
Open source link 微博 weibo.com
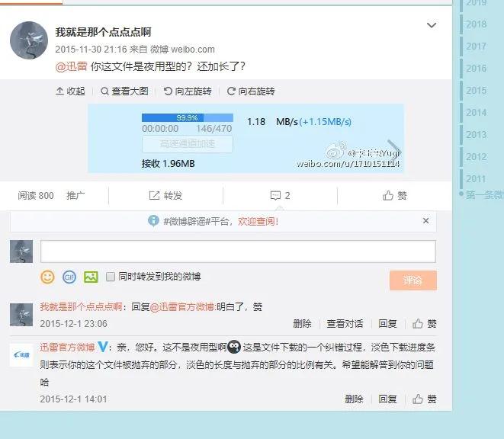click(x=182, y=50)
